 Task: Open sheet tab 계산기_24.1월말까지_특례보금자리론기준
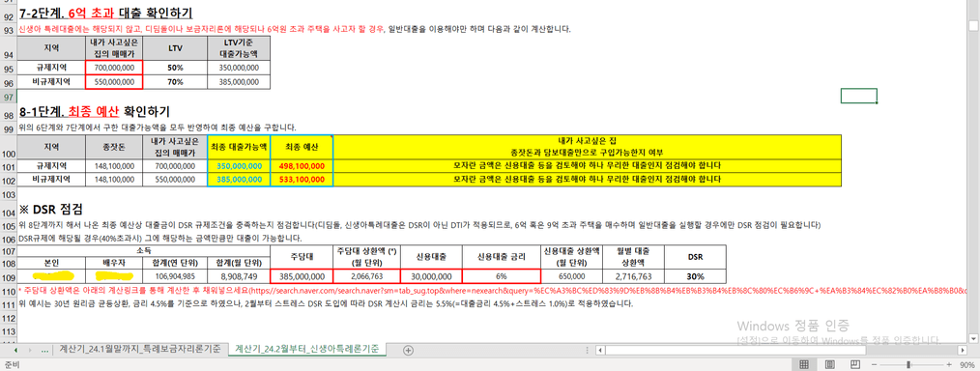pos(140,350)
